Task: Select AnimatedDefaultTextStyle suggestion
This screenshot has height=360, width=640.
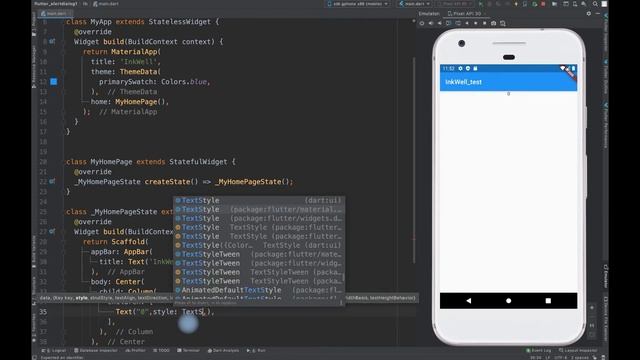Action: point(259,290)
